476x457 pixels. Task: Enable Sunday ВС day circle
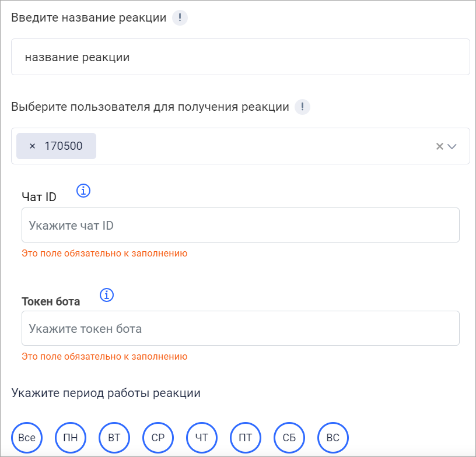[x=333, y=438]
